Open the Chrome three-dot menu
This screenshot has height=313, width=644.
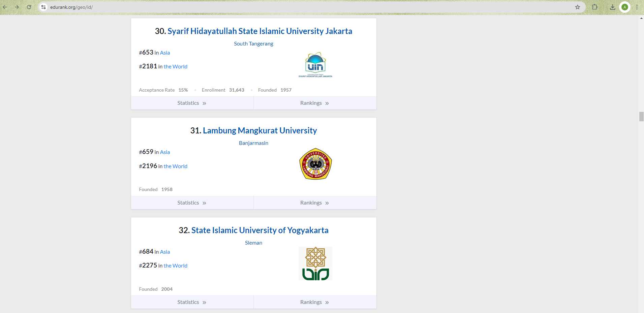tap(637, 7)
